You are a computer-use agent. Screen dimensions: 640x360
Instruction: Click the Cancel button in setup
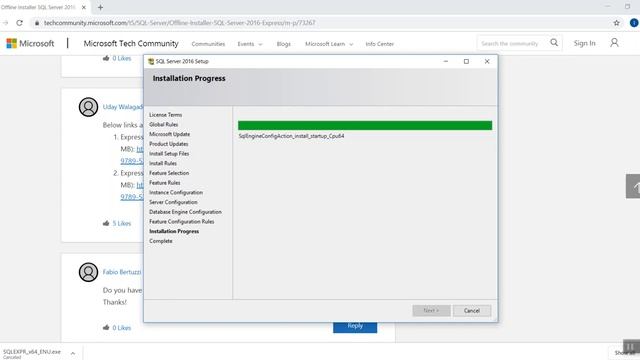(472, 311)
